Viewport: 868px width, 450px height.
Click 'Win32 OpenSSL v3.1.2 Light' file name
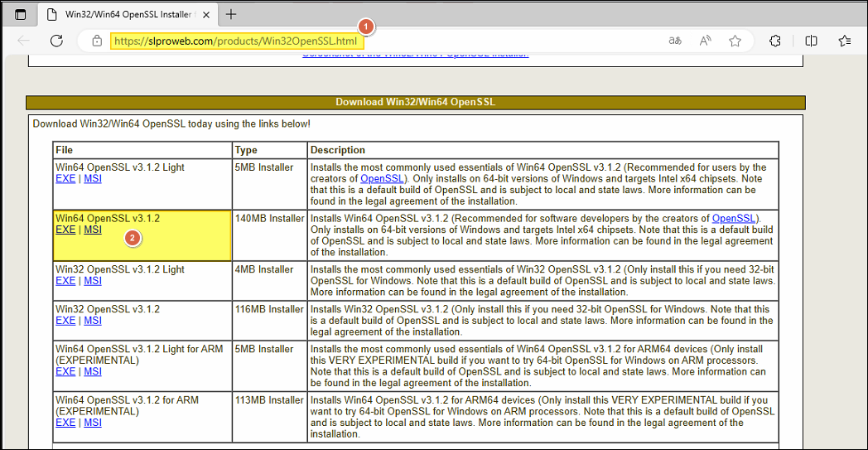[120, 270]
